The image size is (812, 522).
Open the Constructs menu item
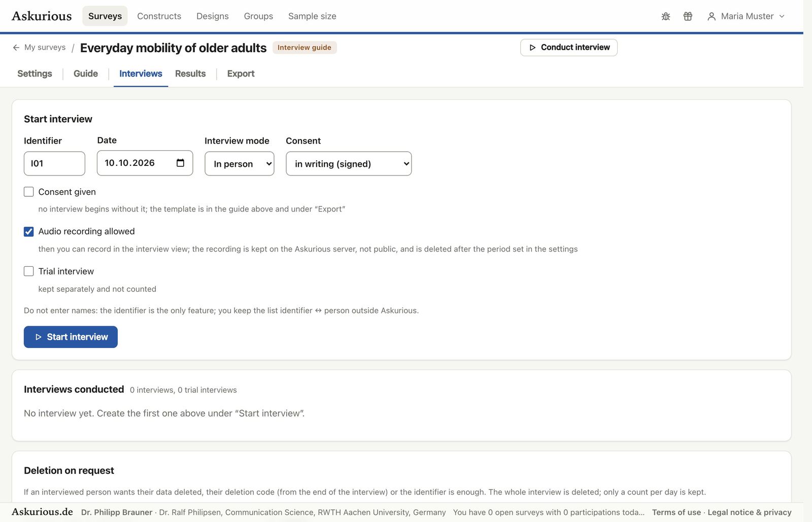(159, 16)
